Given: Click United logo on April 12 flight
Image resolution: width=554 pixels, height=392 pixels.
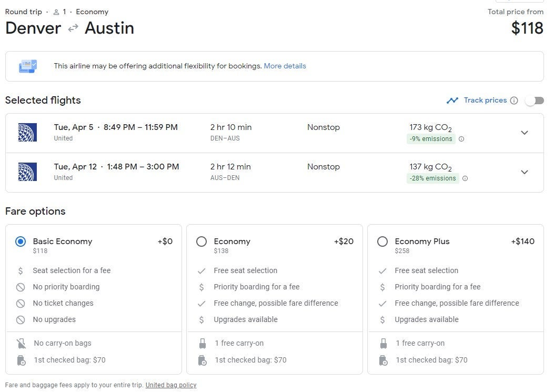Looking at the screenshot, I should tap(27, 172).
